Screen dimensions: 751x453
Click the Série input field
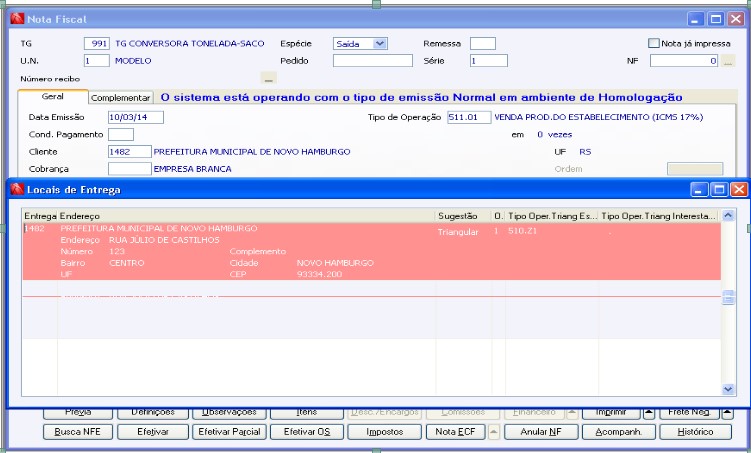click(489, 61)
